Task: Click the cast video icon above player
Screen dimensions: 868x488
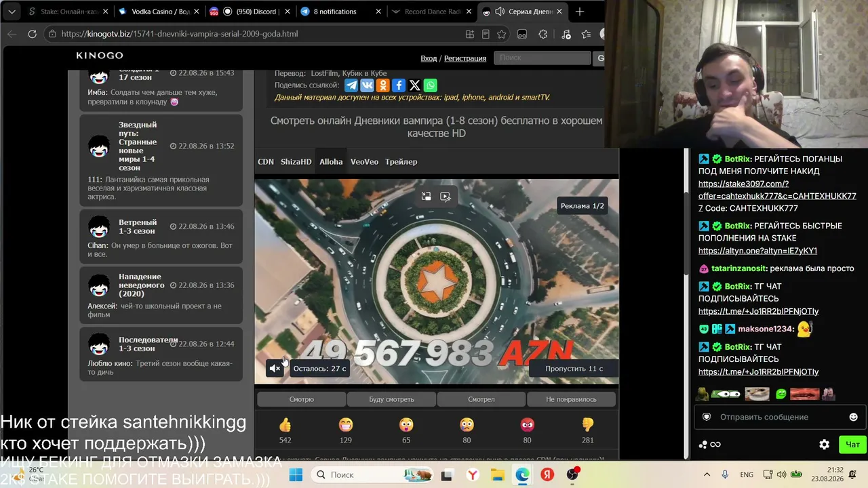Action: pos(446,197)
